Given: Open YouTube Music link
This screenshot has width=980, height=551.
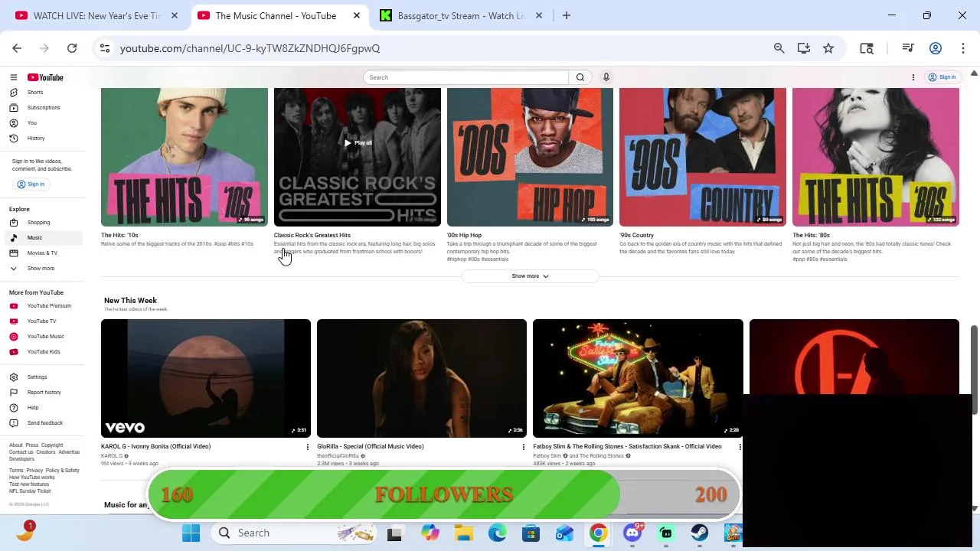Looking at the screenshot, I should click(x=42, y=337).
